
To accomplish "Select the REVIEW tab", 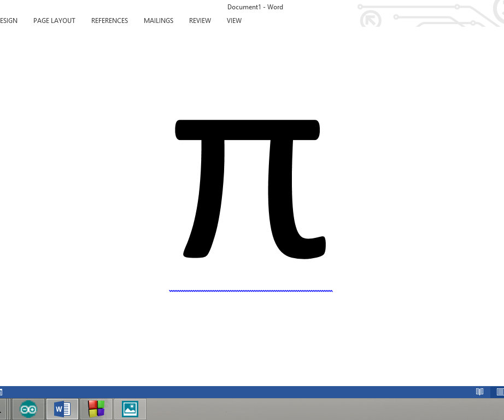I will (200, 20).
